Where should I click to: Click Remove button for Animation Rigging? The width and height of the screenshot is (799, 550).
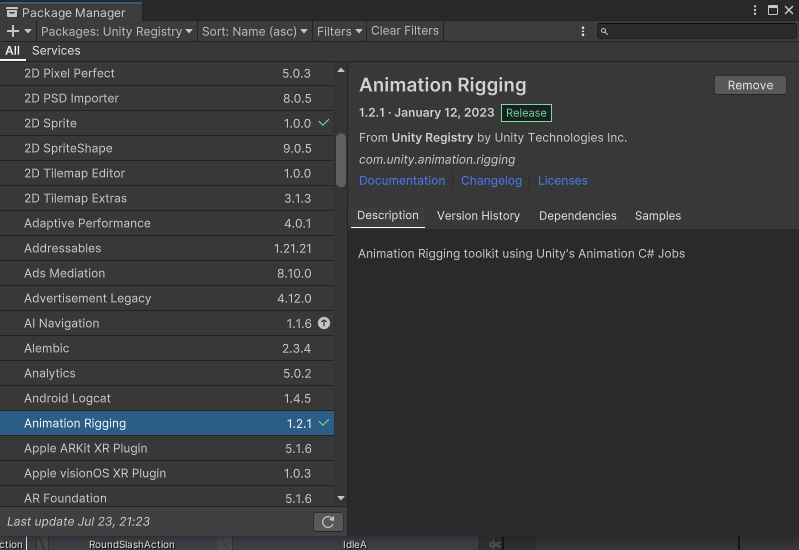pos(750,85)
